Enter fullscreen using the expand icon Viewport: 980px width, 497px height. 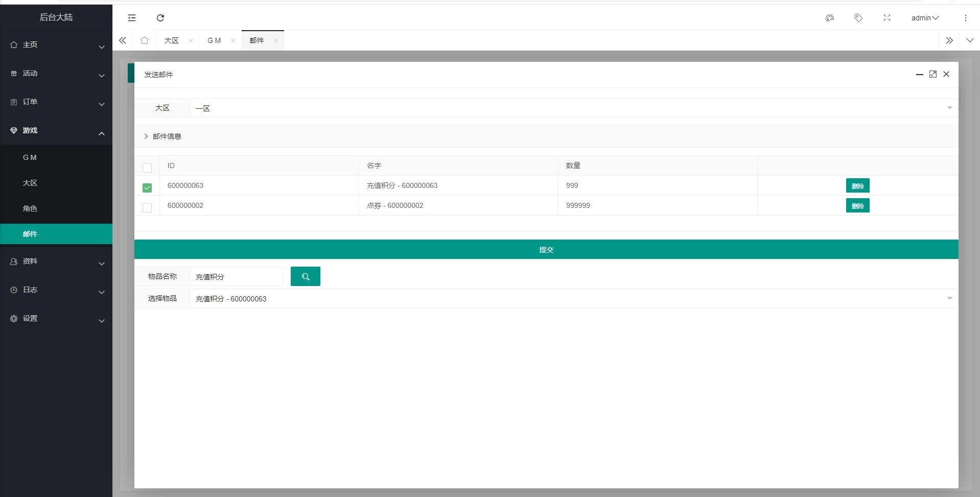point(886,18)
